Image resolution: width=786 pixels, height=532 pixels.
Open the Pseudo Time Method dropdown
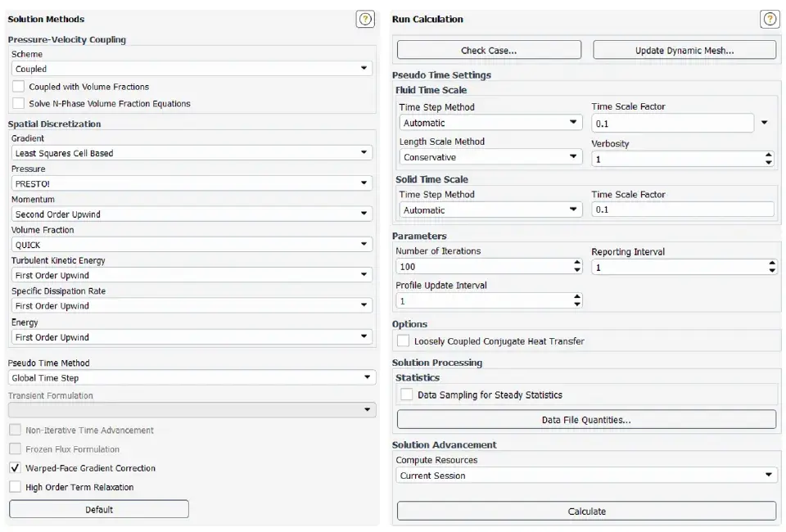coord(192,377)
